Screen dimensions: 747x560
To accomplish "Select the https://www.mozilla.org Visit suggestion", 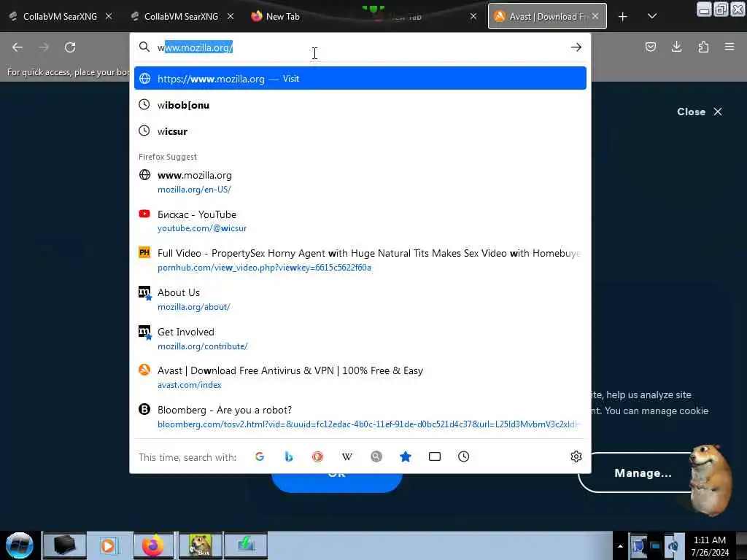I will (x=360, y=78).
